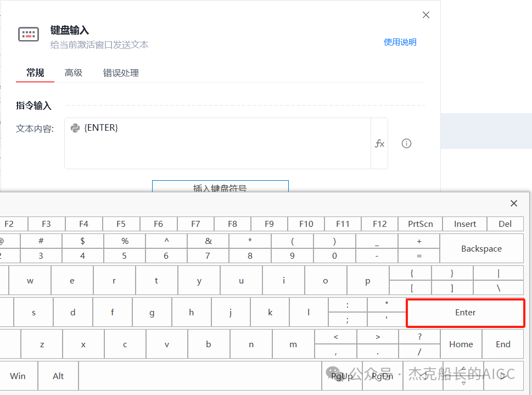Click the right arrow key
This screenshot has width=532, height=395.
(503, 376)
